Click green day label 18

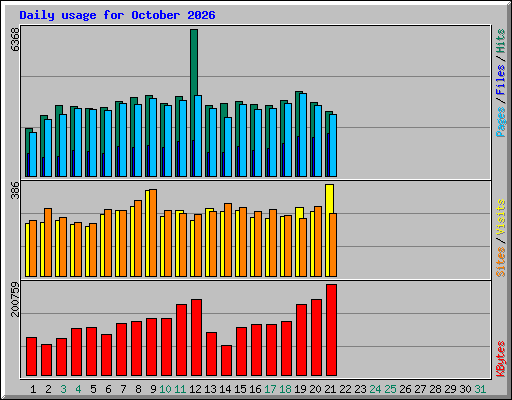(x=285, y=389)
